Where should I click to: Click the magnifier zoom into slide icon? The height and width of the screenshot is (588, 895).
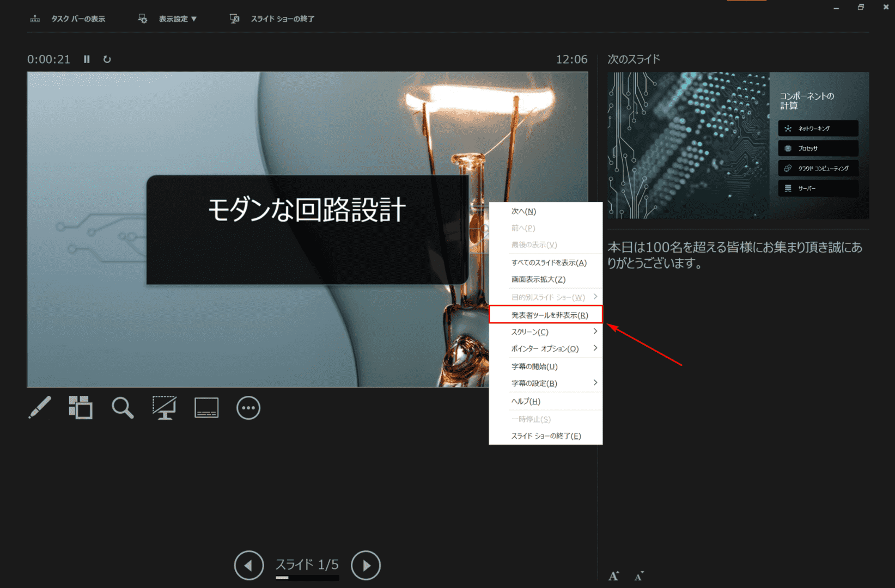click(x=123, y=408)
